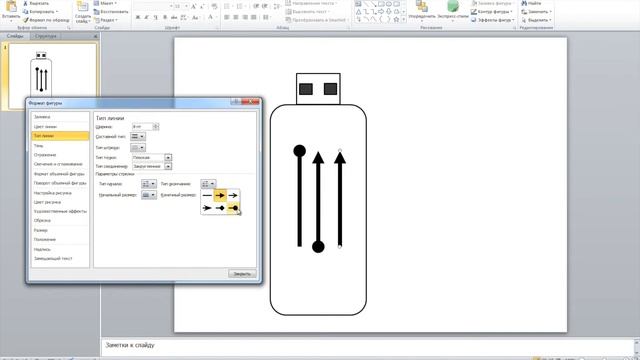Viewport: 640px width, 360px height.
Task: Click the font color icon
Action: 211,18
